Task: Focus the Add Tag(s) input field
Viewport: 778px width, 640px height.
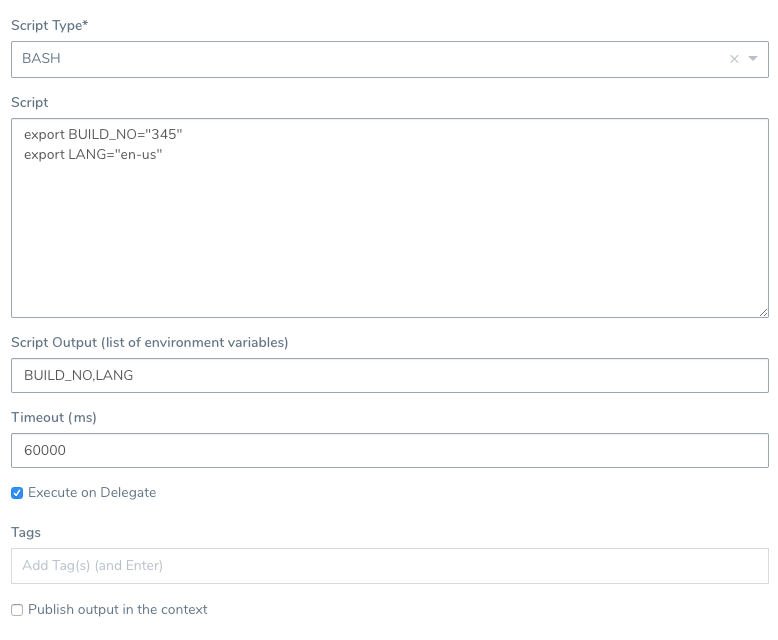Action: [x=389, y=566]
